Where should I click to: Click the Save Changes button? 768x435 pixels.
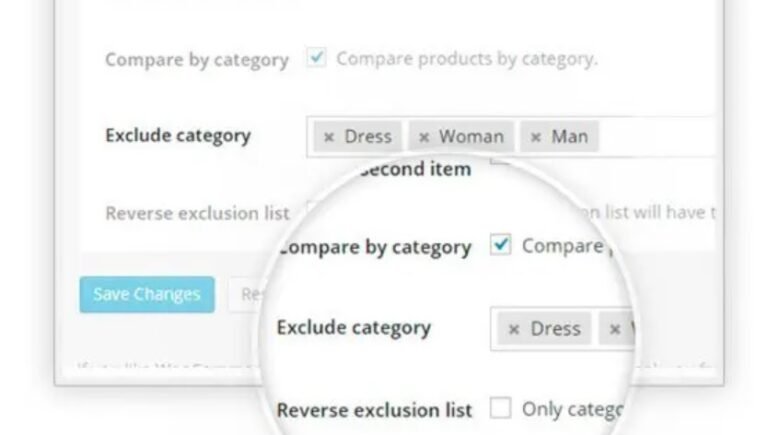pyautogui.click(x=147, y=294)
